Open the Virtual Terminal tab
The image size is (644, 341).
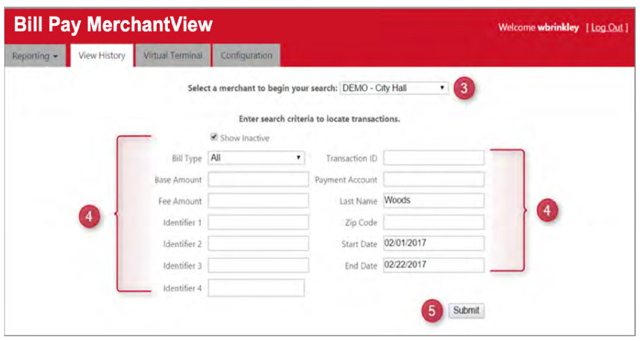(x=173, y=56)
